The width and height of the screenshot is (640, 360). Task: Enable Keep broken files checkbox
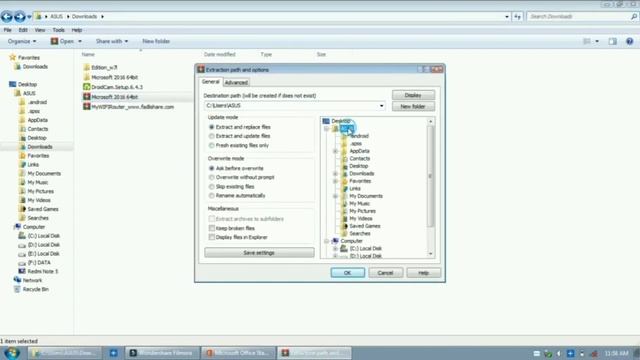[211, 228]
